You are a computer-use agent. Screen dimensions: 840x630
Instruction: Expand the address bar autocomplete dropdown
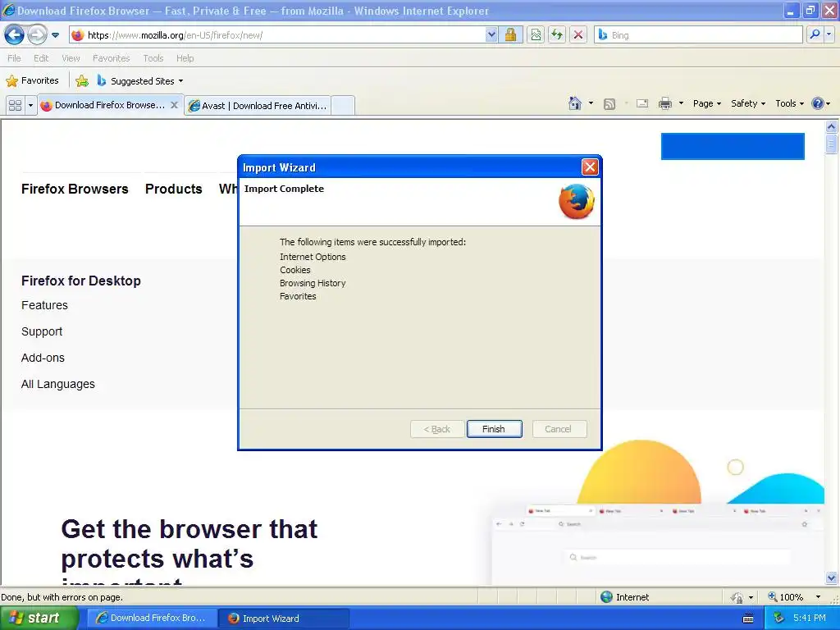[x=491, y=34]
